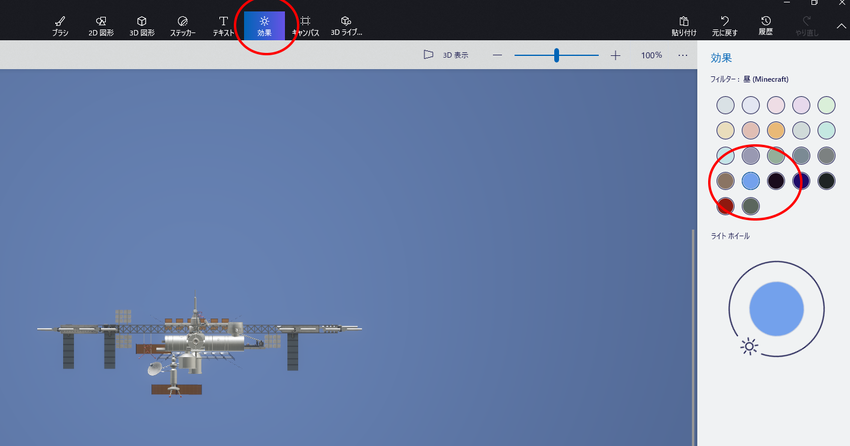Viewport: 850px width, 446px height.
Task: Click the フィルター: 昼 (Minecraft) label
Action: (x=749, y=79)
